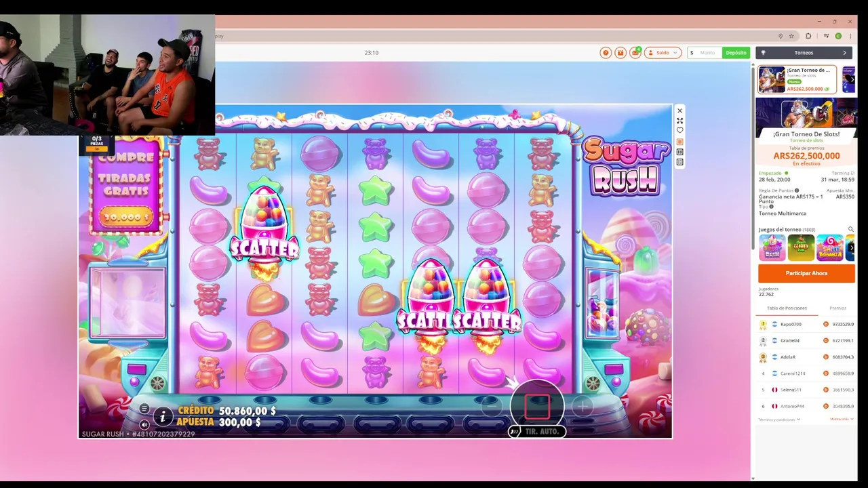This screenshot has height=488, width=868.
Task: Switch to the Premios tab
Action: [x=838, y=308]
